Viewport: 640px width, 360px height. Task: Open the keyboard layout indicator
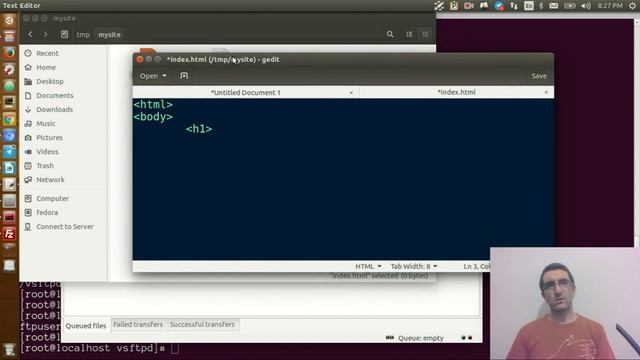pos(529,6)
